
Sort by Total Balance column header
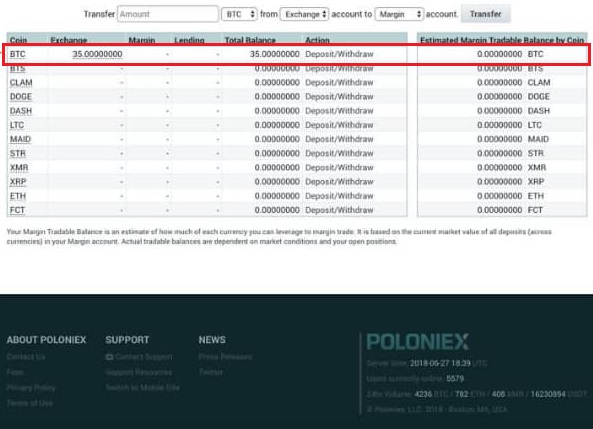click(x=250, y=40)
